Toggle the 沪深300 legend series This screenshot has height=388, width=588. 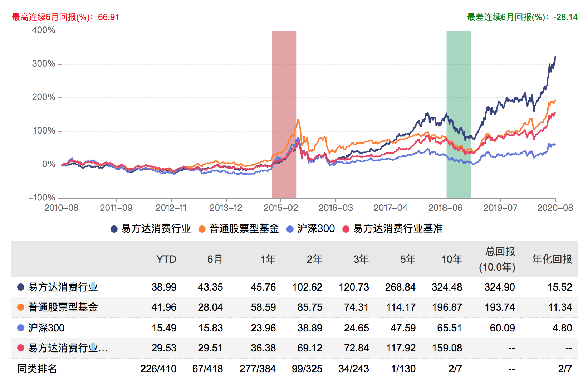pyautogui.click(x=310, y=229)
